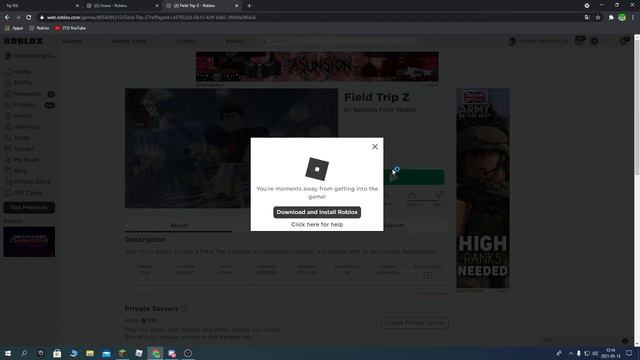
Task: Switch to the Home - Roblox browser tab
Action: coord(122,6)
